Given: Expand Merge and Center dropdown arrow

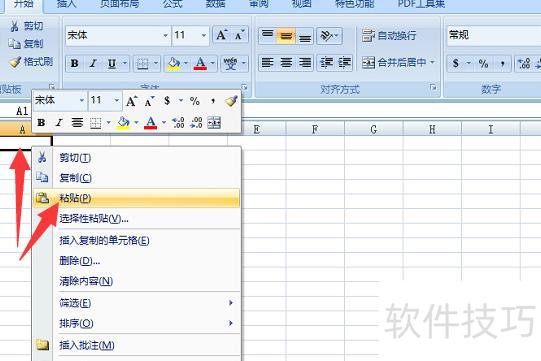Looking at the screenshot, I should click(x=432, y=63).
